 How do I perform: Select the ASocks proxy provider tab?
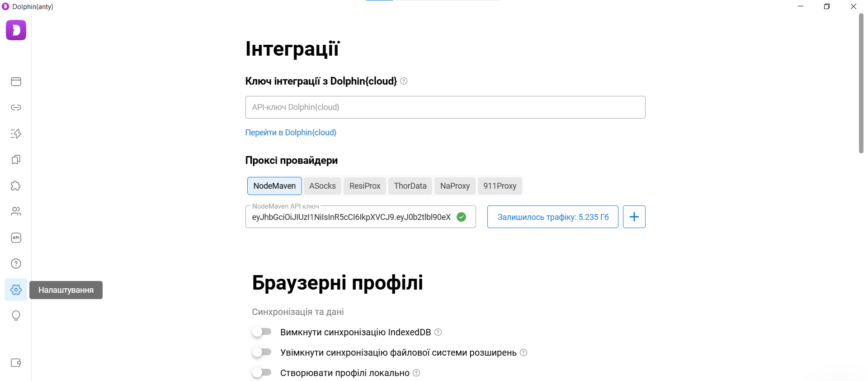coord(322,186)
